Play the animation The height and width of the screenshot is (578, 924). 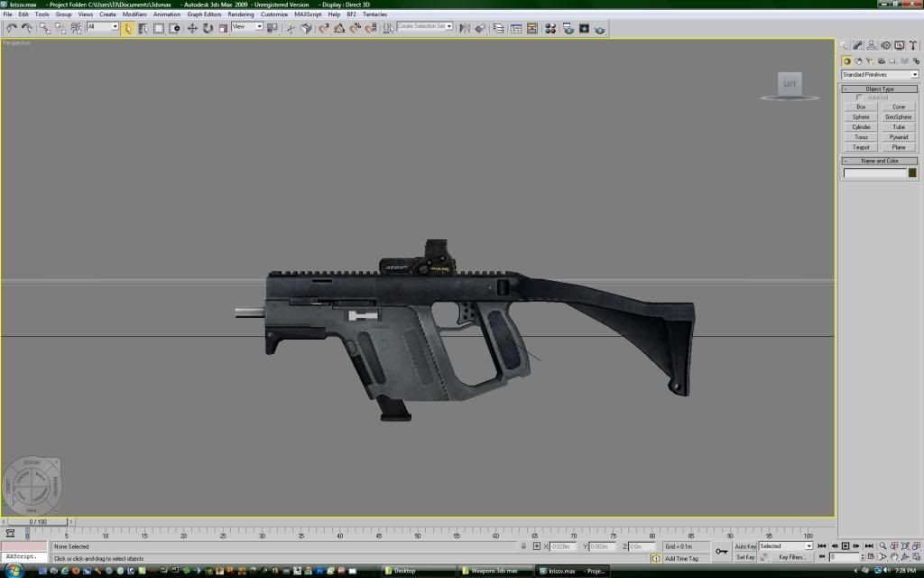(x=845, y=546)
